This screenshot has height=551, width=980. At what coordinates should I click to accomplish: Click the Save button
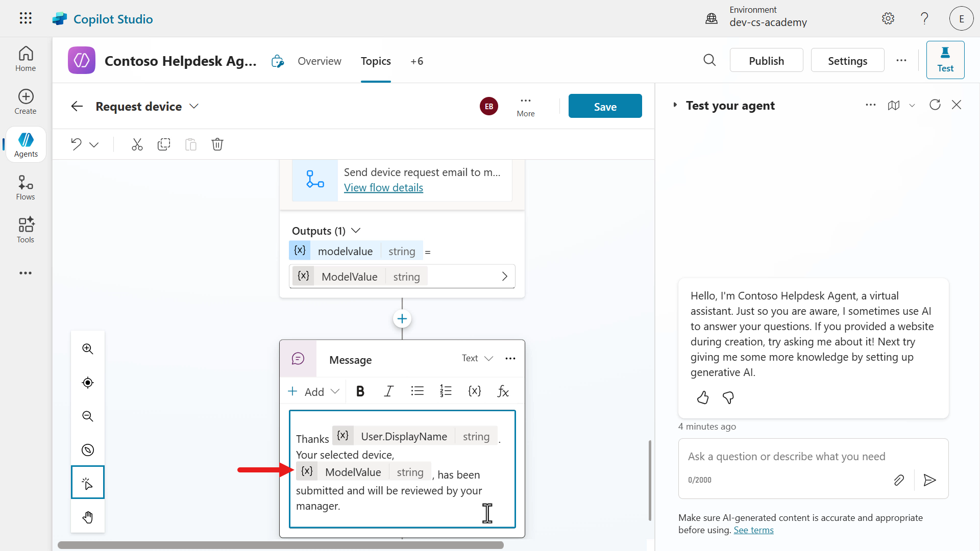(605, 106)
